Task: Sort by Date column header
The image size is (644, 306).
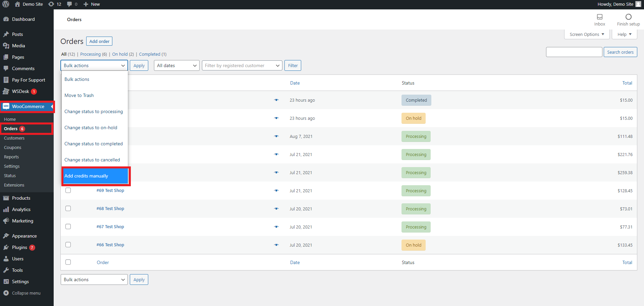Action: [x=295, y=83]
